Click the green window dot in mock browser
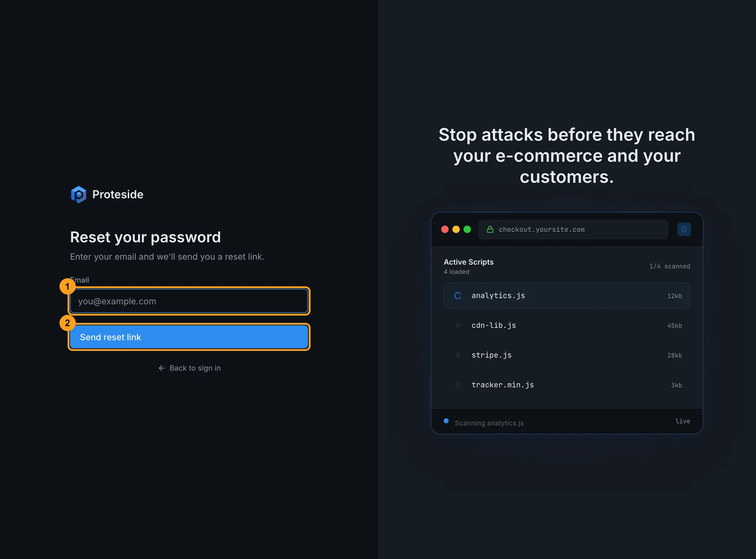756x559 pixels. [467, 229]
